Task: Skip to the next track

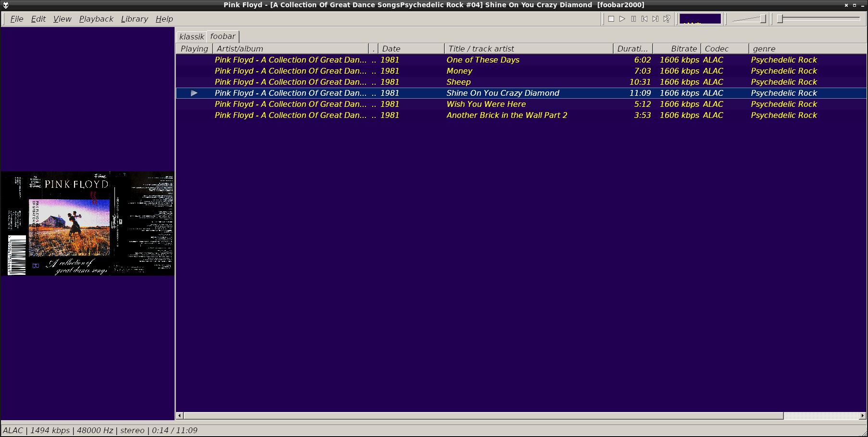Action: 655,19
